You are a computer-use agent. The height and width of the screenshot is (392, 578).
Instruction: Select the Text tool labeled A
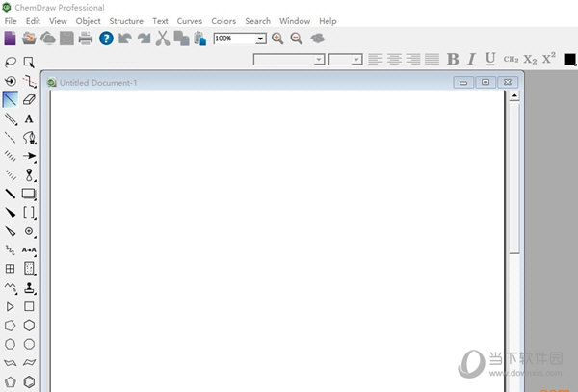29,118
